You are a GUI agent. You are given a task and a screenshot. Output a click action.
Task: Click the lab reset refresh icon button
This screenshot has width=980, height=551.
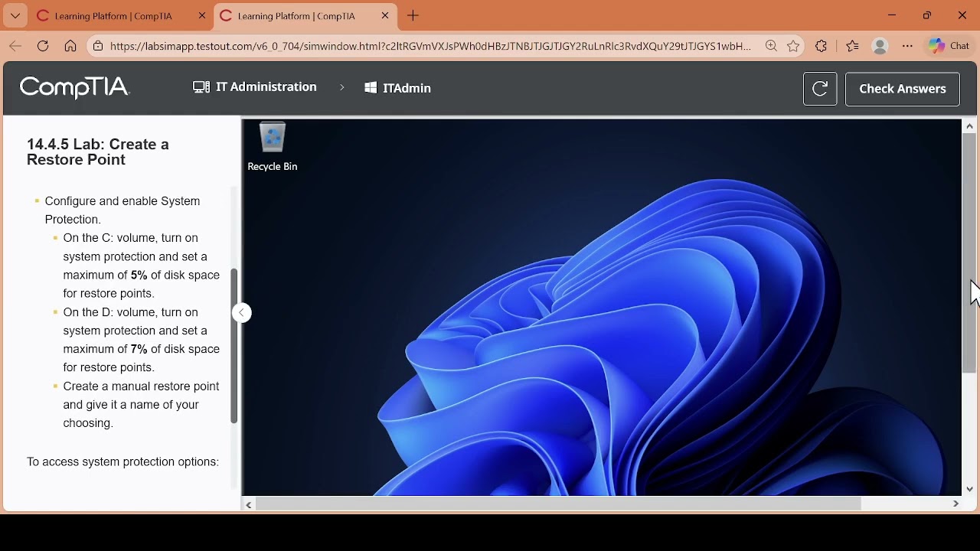[820, 89]
